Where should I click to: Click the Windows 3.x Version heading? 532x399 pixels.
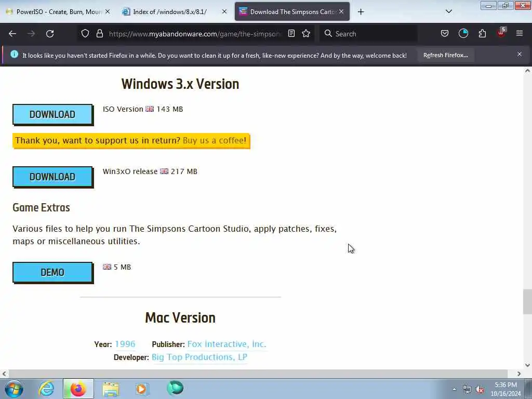(180, 84)
